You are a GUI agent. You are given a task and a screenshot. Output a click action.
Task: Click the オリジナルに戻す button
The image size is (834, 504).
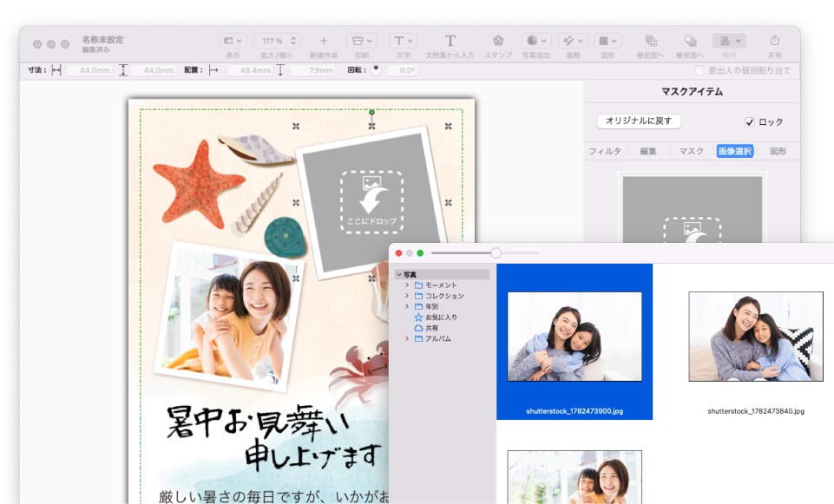(639, 121)
